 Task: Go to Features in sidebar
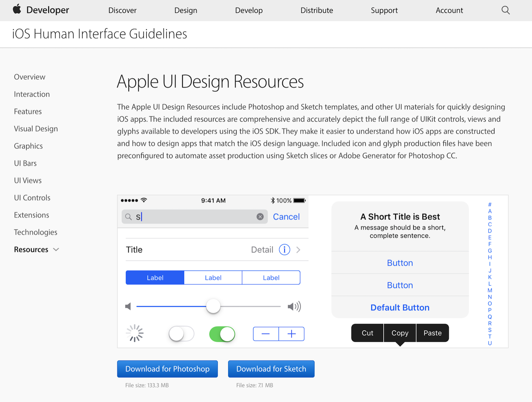pos(28,111)
